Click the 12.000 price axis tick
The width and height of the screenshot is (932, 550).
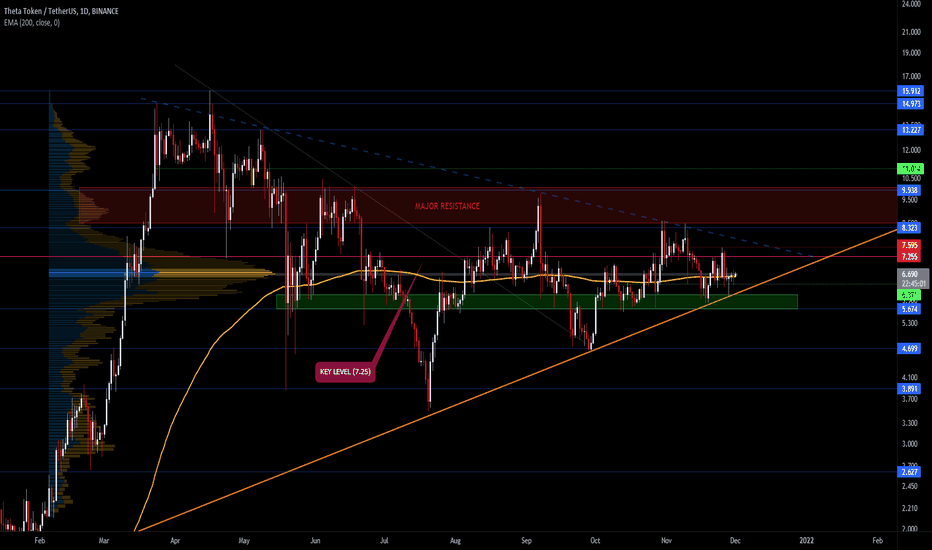coord(911,150)
